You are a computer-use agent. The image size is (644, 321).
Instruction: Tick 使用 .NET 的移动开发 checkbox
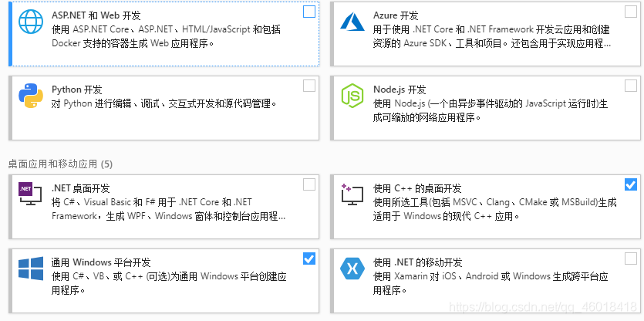coord(631,258)
